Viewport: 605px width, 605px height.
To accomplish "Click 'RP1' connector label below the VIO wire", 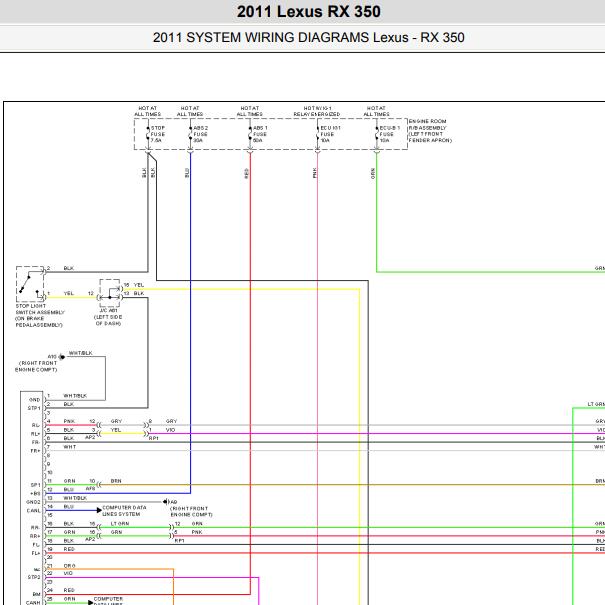I will (153, 438).
